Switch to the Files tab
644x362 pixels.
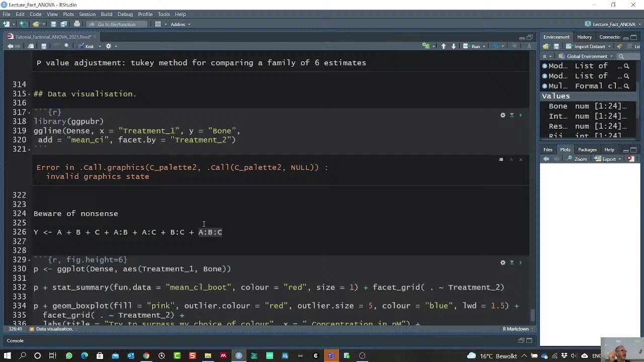pos(548,150)
